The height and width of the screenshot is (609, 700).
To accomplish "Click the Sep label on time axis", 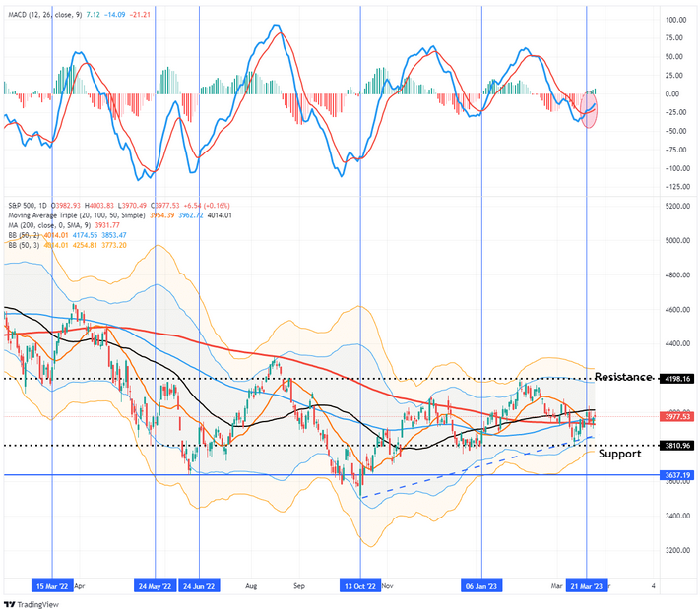I will pyautogui.click(x=299, y=585).
